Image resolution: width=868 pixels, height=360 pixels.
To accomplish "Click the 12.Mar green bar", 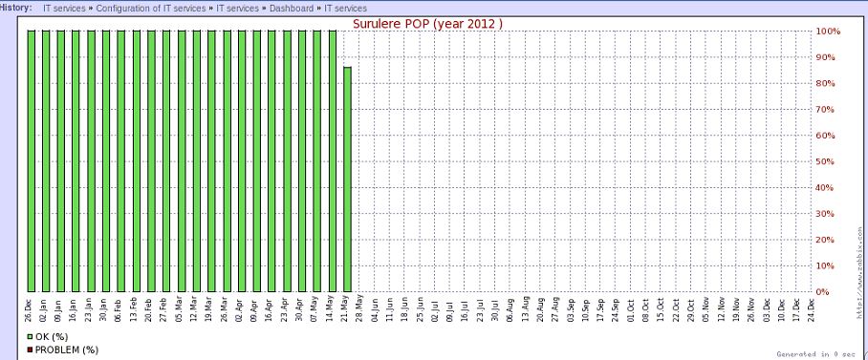I will point(197,161).
